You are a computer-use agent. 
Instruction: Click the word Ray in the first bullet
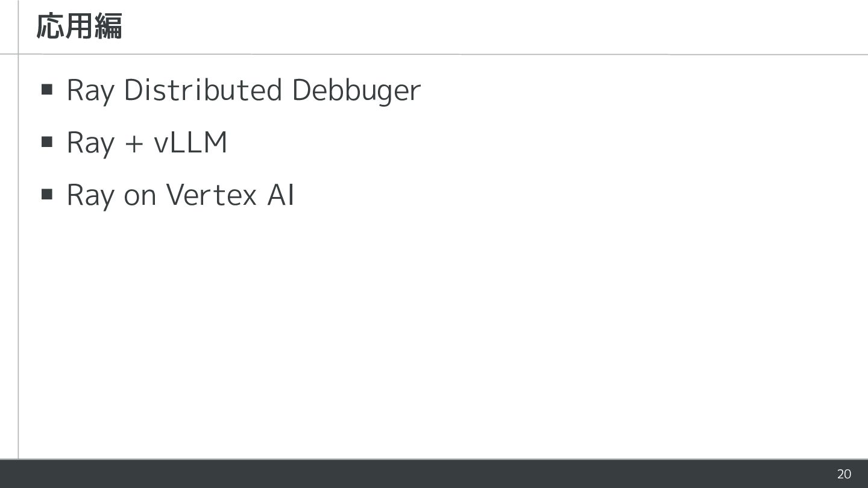coord(90,90)
